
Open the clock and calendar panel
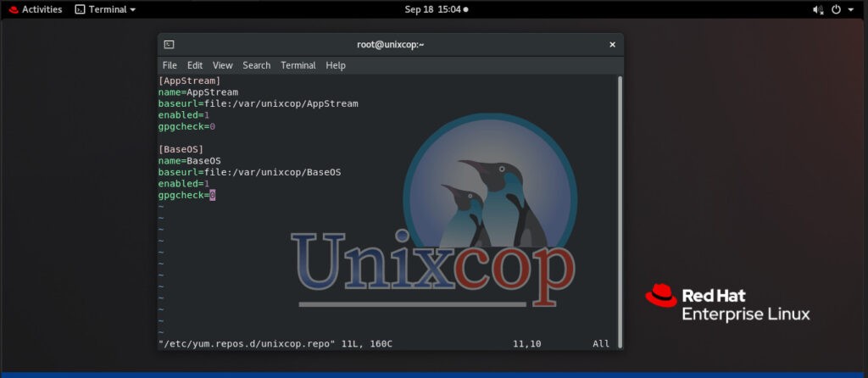click(x=436, y=9)
